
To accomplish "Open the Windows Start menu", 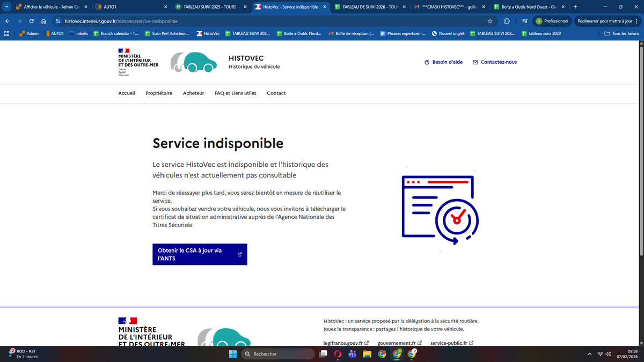I will pyautogui.click(x=233, y=354).
